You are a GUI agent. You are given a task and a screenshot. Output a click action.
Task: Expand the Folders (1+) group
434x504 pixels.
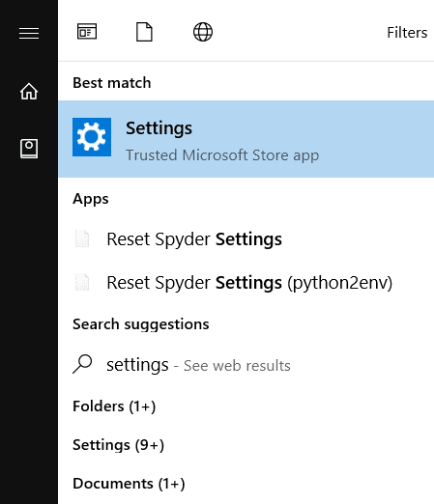[x=114, y=406]
